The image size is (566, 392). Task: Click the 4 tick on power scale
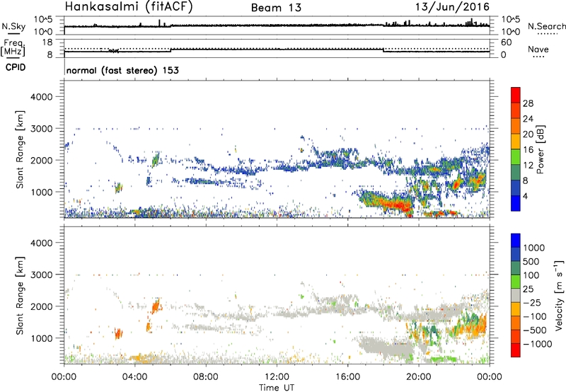tap(525, 196)
